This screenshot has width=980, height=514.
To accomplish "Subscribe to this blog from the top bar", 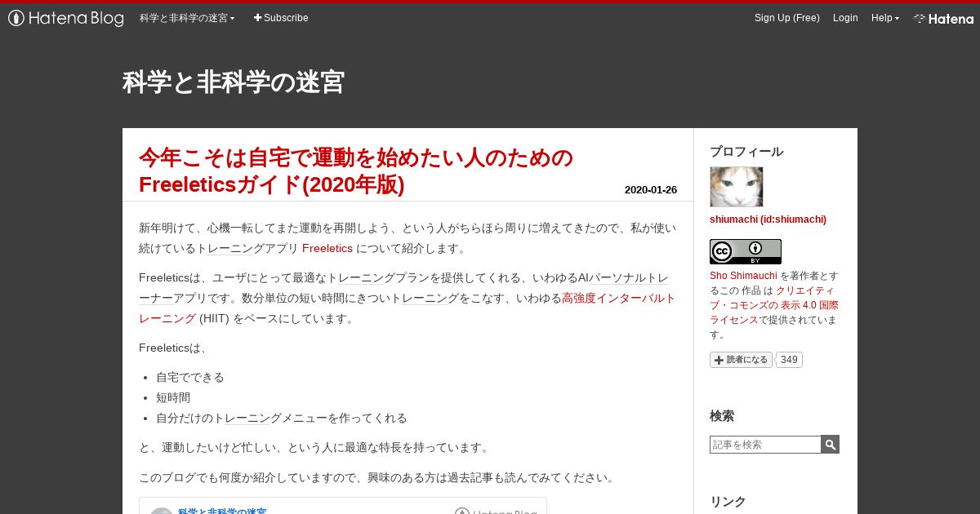I will (281, 18).
